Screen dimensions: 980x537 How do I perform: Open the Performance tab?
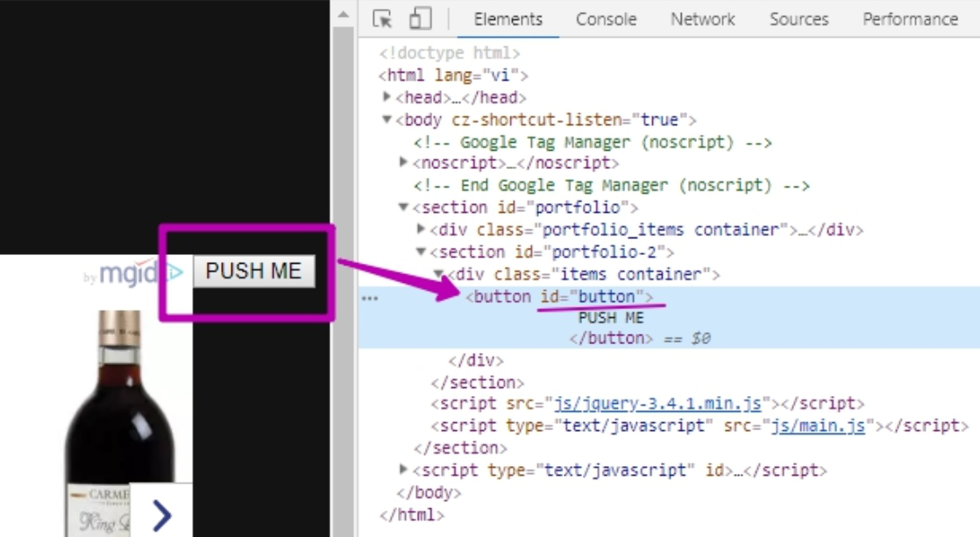[x=910, y=19]
